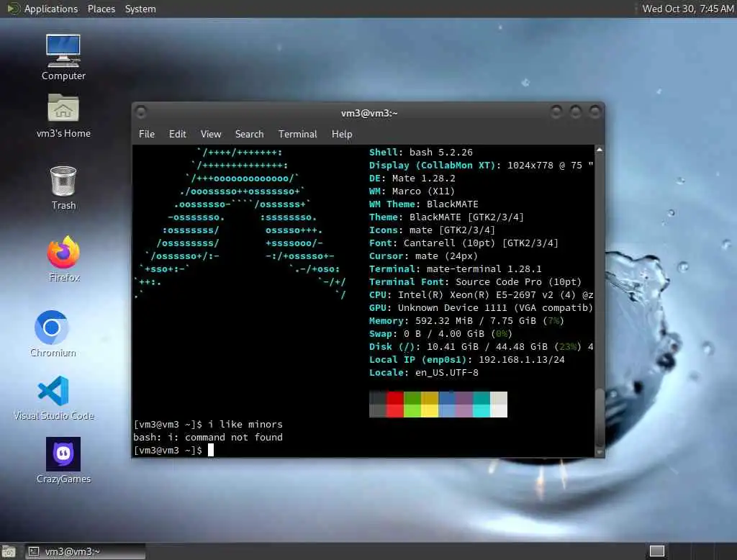Click the 'Swap: 0 B / 4.00 GiB' line
The image size is (737, 560).
441,334
